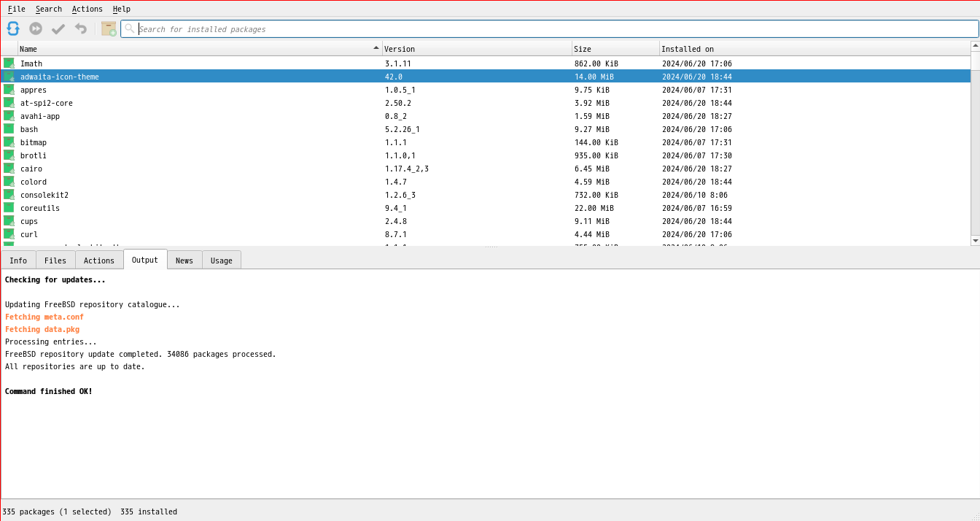
Task: Select the cairo package name
Action: (31, 169)
